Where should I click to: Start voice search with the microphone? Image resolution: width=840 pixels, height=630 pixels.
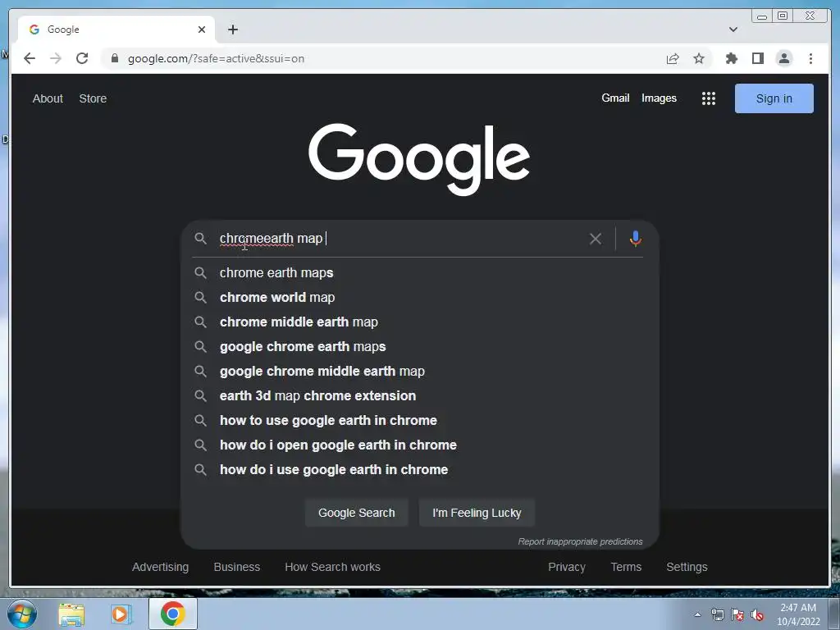pyautogui.click(x=636, y=239)
